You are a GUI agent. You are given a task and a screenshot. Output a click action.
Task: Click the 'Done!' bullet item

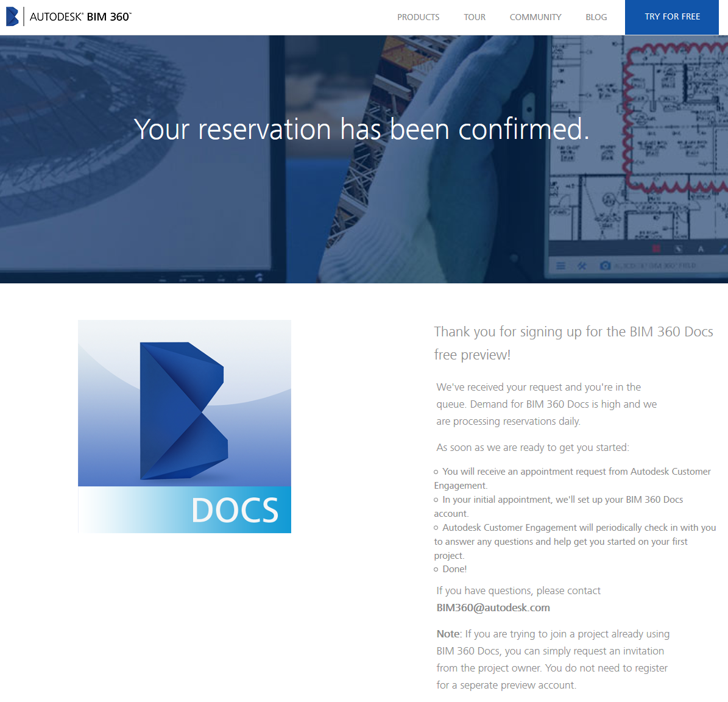click(450, 569)
